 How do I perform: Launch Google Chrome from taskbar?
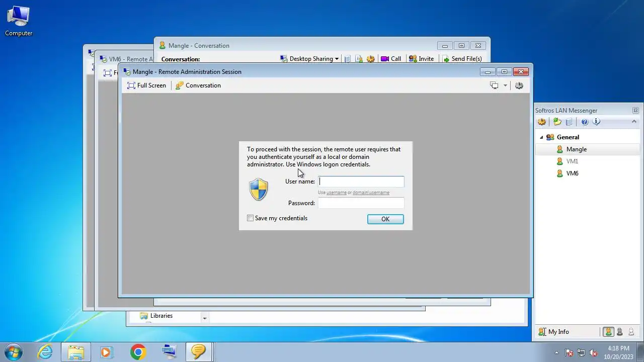click(138, 352)
